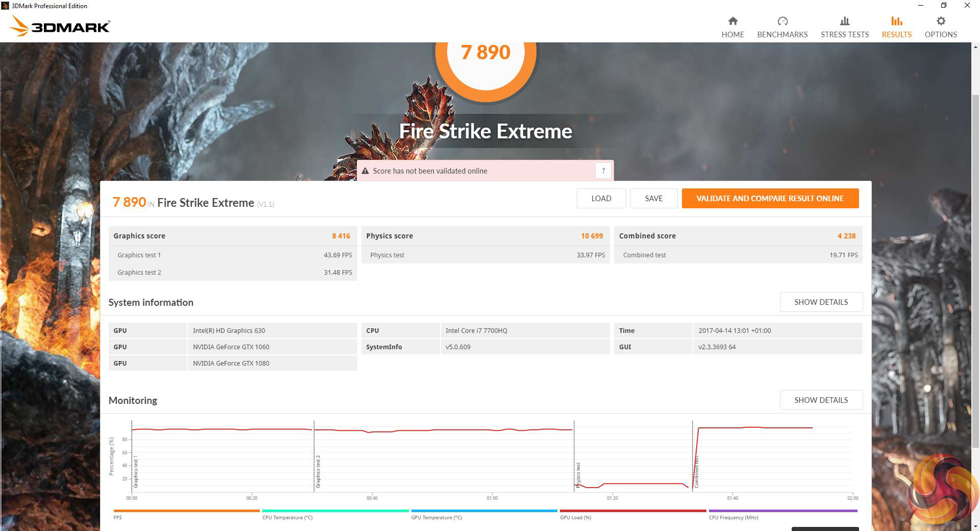Image resolution: width=980 pixels, height=531 pixels.
Task: Click the Combined test marker in graph
Action: (x=696, y=472)
